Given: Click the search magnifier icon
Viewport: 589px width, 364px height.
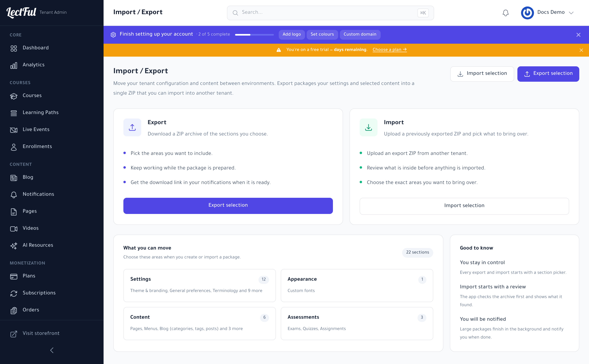Looking at the screenshot, I should point(235,13).
